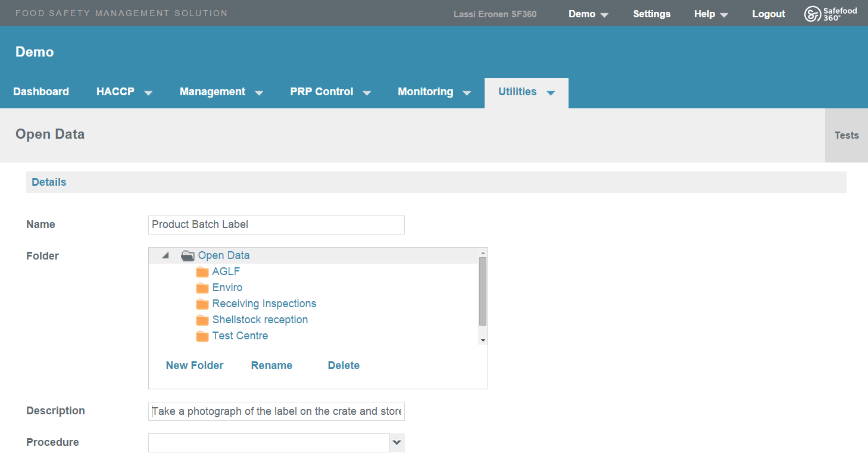The height and width of the screenshot is (475, 868).
Task: Click the Receiving Inspections folder icon
Action: [x=202, y=304]
